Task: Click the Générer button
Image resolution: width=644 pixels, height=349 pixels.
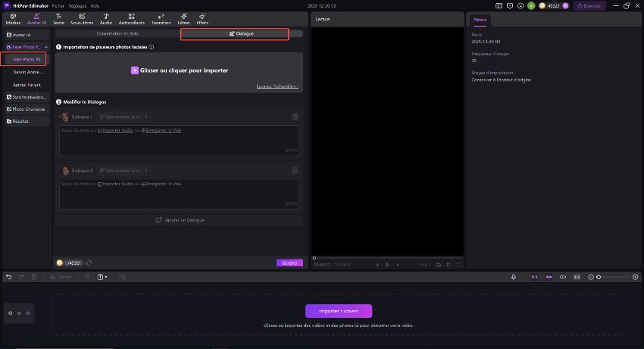Action: 289,263
